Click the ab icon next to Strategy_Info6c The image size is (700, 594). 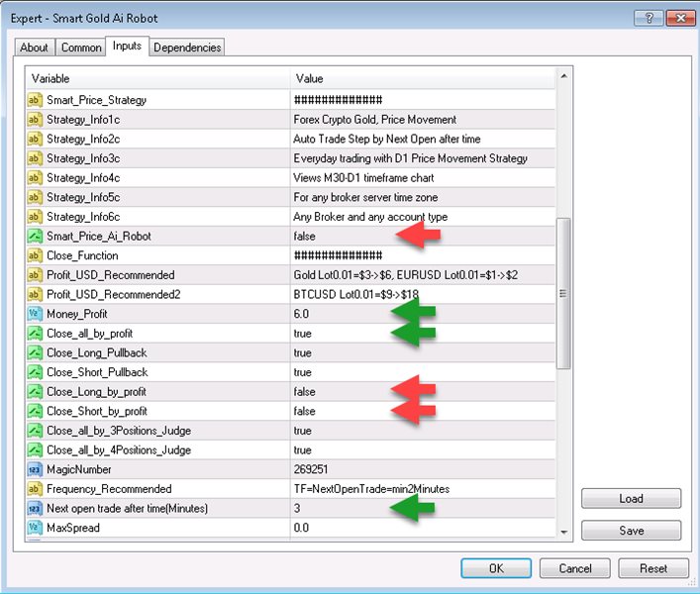35,217
